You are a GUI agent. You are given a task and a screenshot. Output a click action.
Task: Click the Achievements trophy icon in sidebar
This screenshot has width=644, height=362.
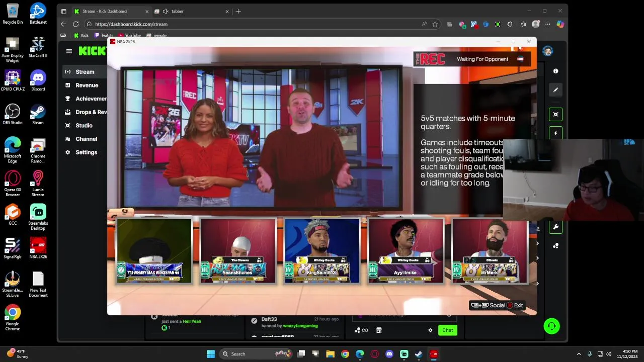(x=68, y=99)
